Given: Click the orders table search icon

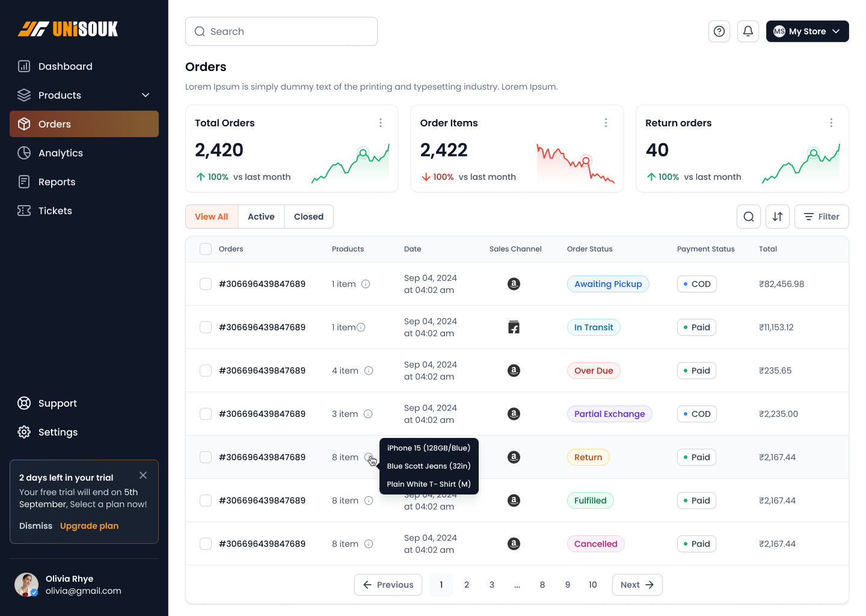Looking at the screenshot, I should [x=748, y=217].
